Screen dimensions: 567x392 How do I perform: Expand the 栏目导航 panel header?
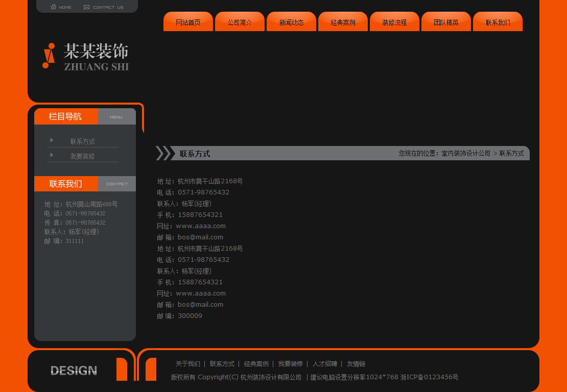coord(64,116)
